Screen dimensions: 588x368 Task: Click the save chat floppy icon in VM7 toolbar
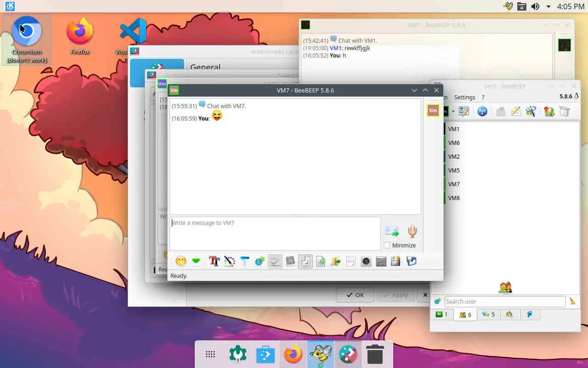[x=411, y=261]
